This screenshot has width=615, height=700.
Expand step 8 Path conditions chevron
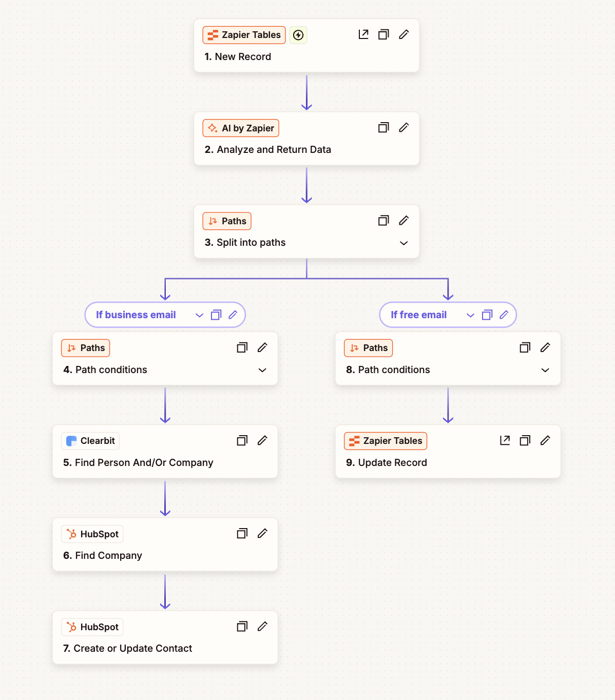(545, 370)
